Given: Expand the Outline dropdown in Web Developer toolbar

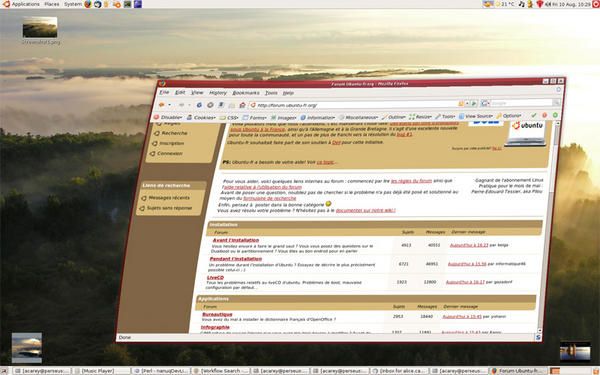Looking at the screenshot, I should [x=394, y=117].
